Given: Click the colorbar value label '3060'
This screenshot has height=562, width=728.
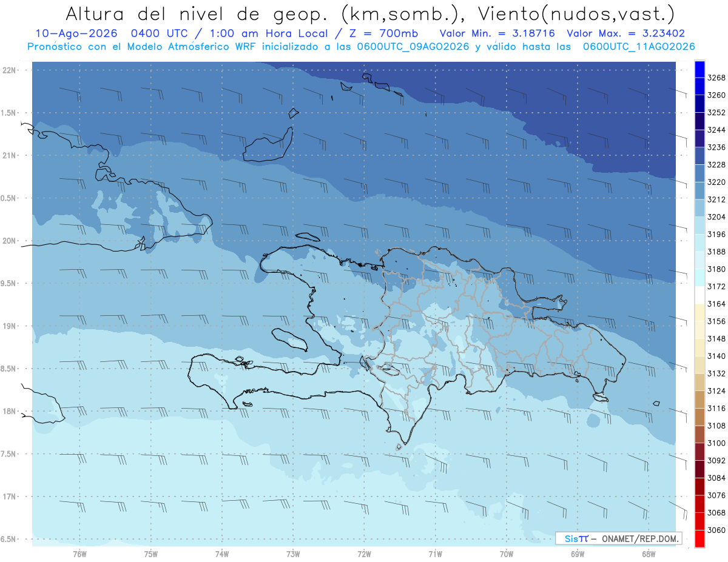Looking at the screenshot, I should point(716,530).
